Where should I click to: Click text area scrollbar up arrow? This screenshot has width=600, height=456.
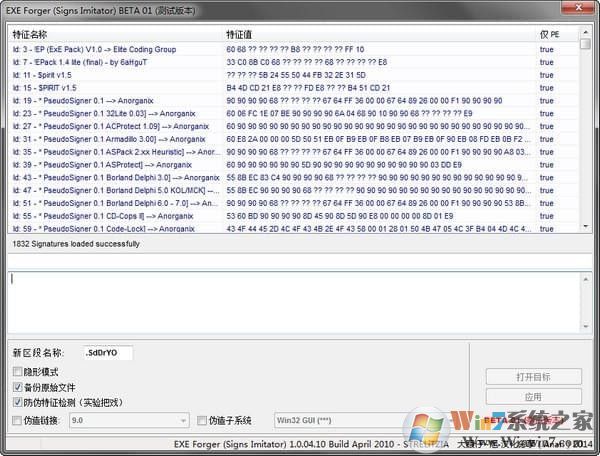[x=586, y=279]
